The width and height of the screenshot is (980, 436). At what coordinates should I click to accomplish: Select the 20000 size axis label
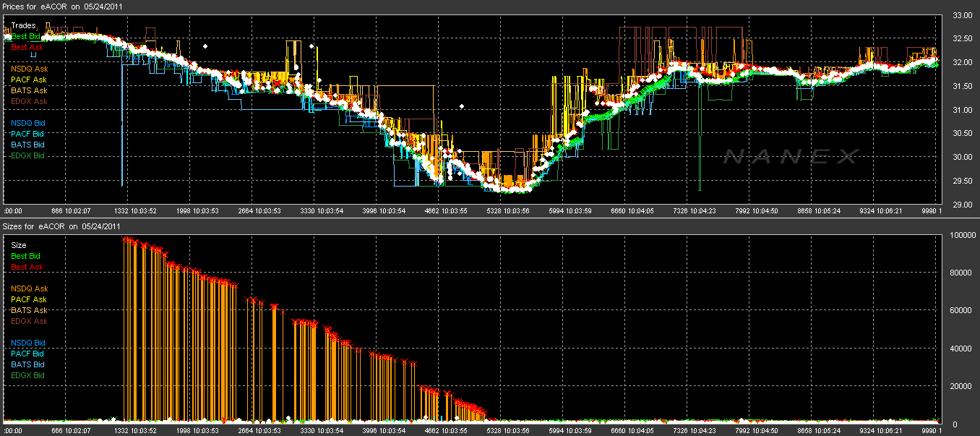[x=963, y=386]
